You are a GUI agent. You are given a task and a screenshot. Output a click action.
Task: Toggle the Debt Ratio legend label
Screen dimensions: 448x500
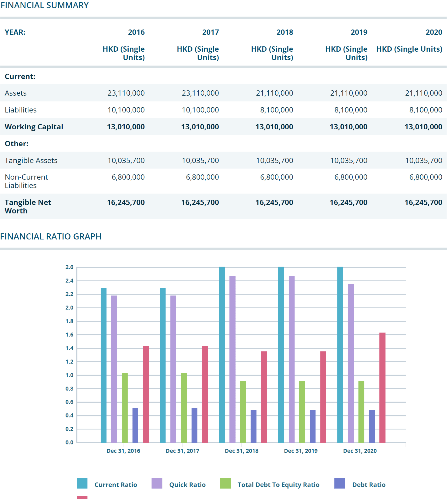369,485
